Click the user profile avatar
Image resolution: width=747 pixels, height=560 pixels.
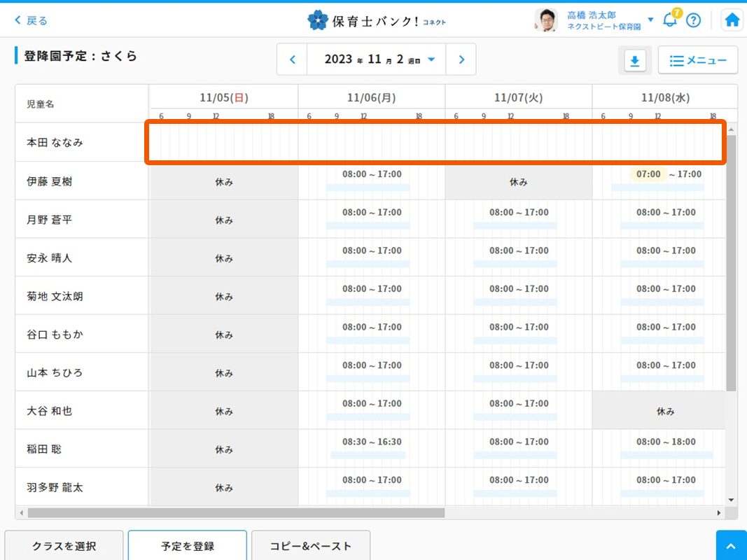tap(545, 20)
